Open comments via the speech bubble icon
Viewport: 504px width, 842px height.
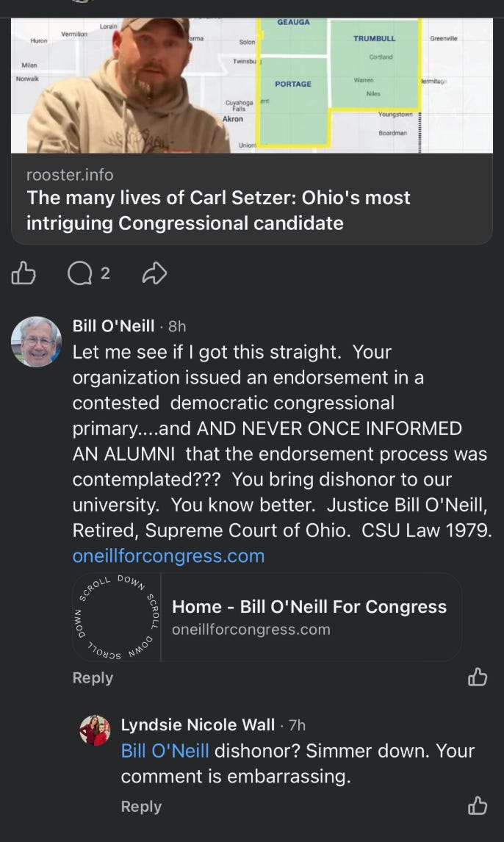[x=79, y=274]
